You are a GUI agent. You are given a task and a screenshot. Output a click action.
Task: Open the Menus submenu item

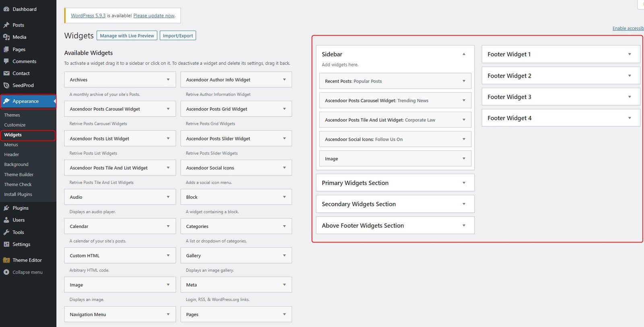[x=11, y=145]
